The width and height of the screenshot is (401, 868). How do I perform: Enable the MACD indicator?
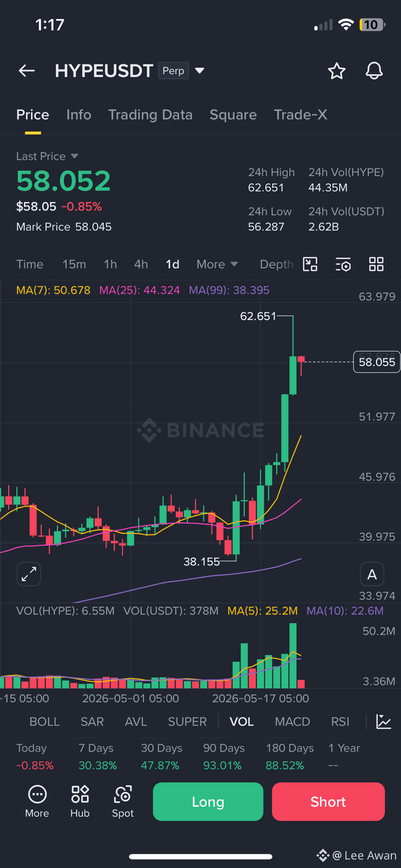(293, 721)
